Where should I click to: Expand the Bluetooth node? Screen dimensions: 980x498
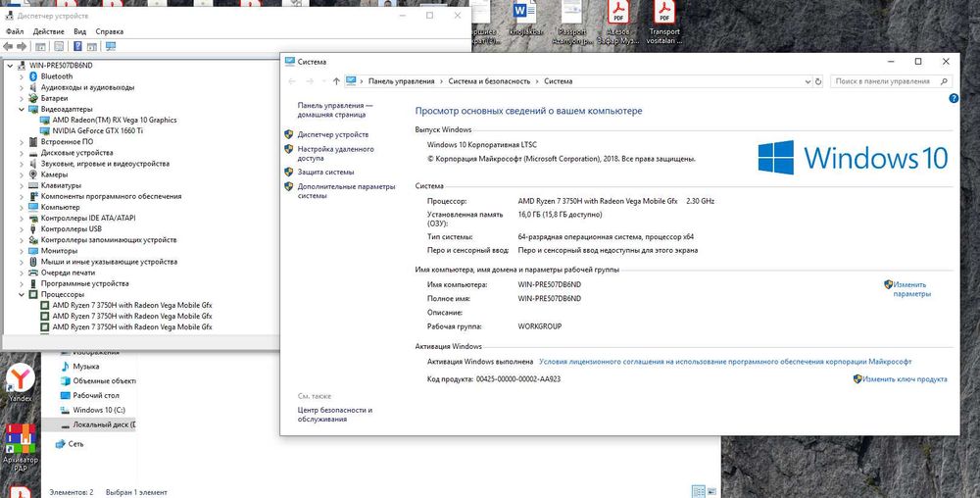coord(22,76)
